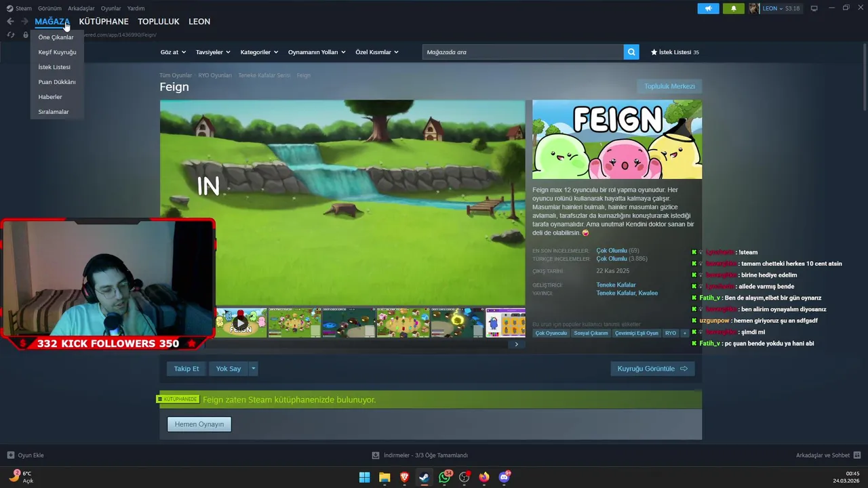
Task: Expand the Oynamanın Yolları dropdown
Action: (x=317, y=52)
